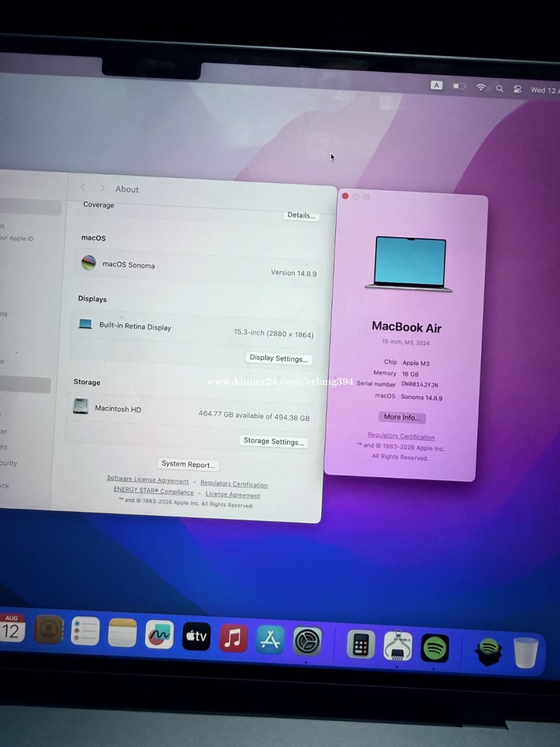Open ENERGY STAR Compliance link
This screenshot has height=747, width=560.
[x=154, y=490]
